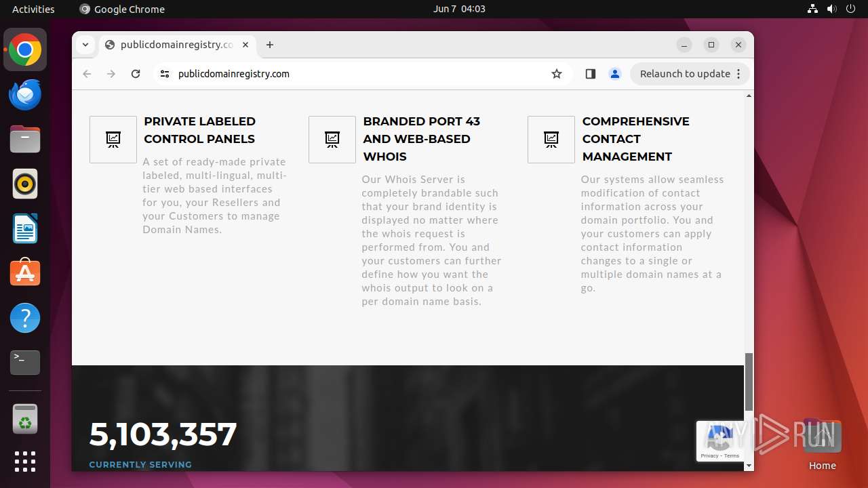Minimize the Chrome window
Image resolution: width=868 pixels, height=488 pixels.
pos(684,45)
